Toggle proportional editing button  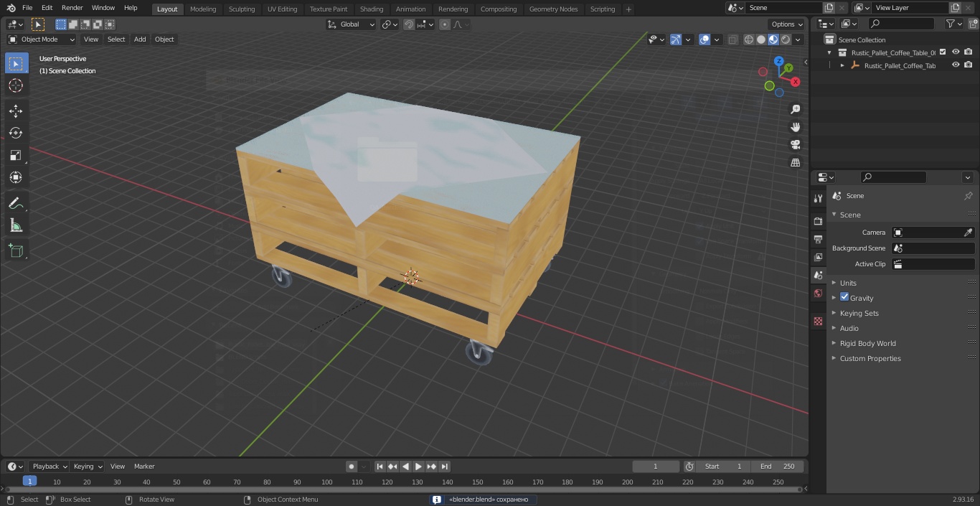click(x=445, y=24)
